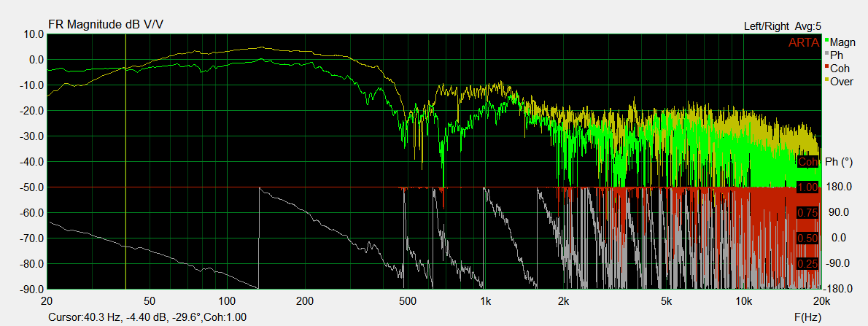Click the 100 frequency axis label

pyautogui.click(x=227, y=301)
